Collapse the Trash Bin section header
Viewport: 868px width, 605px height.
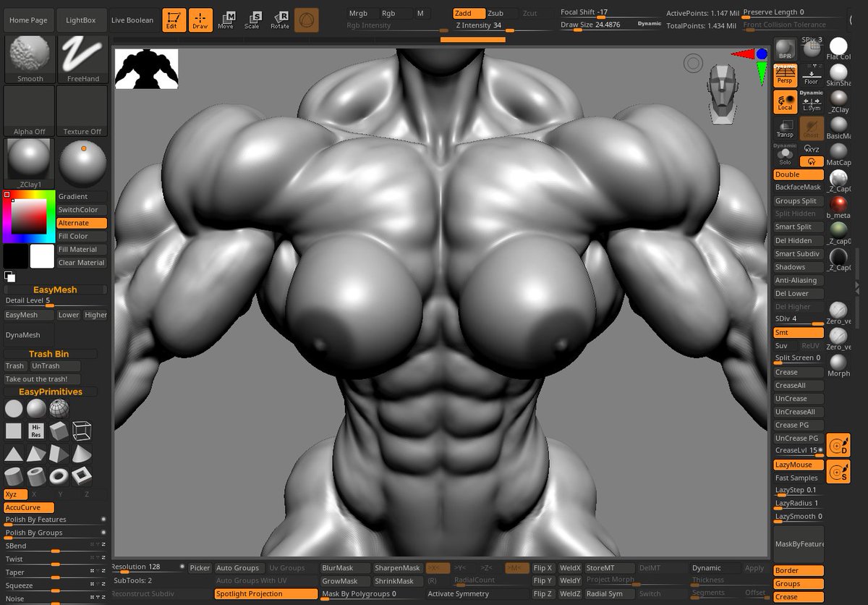tap(49, 354)
